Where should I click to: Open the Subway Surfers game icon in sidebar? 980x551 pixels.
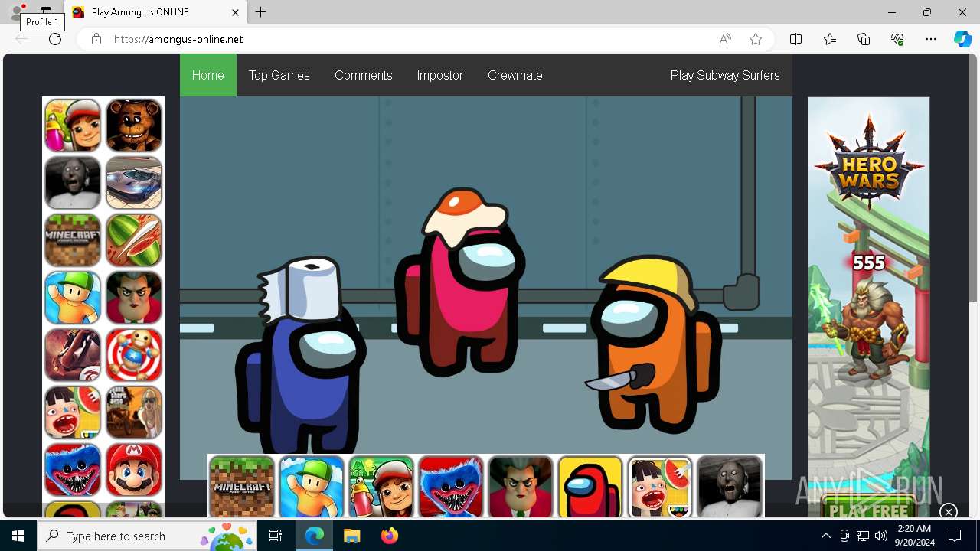tap(73, 126)
